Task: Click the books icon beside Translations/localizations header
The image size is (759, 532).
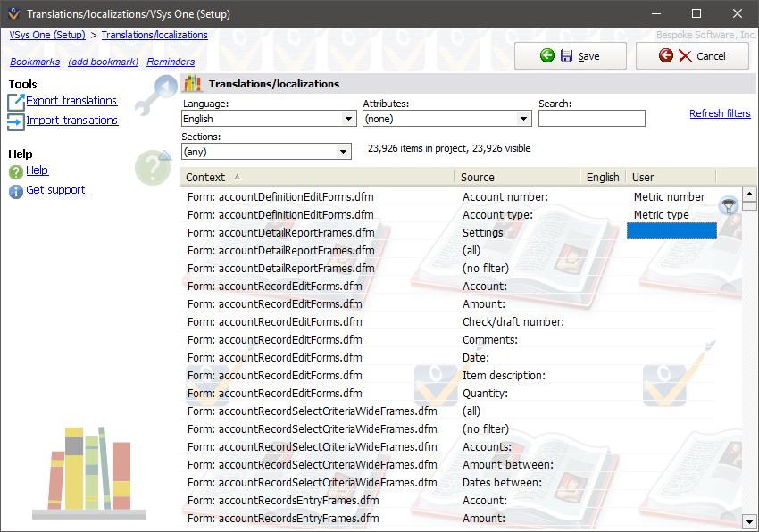Action: point(192,84)
